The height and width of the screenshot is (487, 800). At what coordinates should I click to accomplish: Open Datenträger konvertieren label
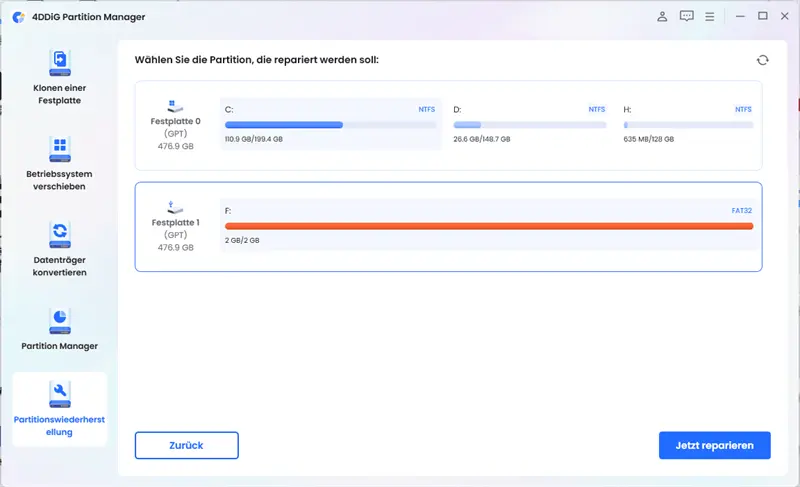[60, 266]
